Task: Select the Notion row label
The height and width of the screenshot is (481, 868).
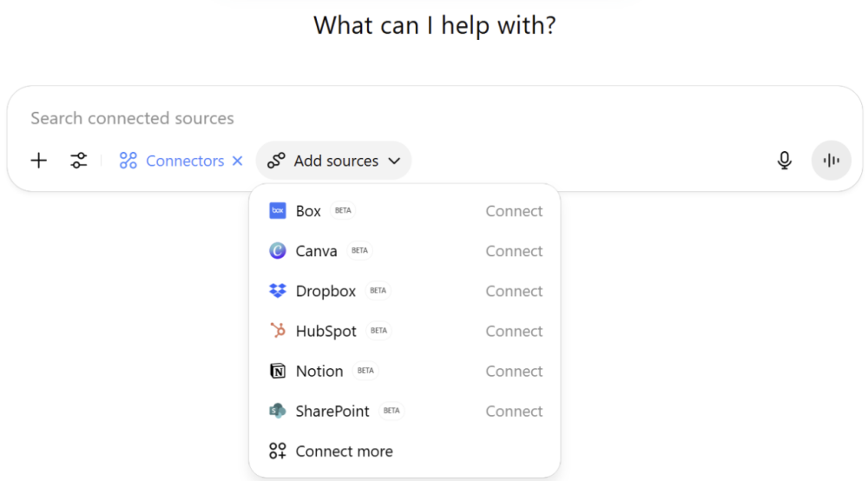Action: (x=319, y=371)
